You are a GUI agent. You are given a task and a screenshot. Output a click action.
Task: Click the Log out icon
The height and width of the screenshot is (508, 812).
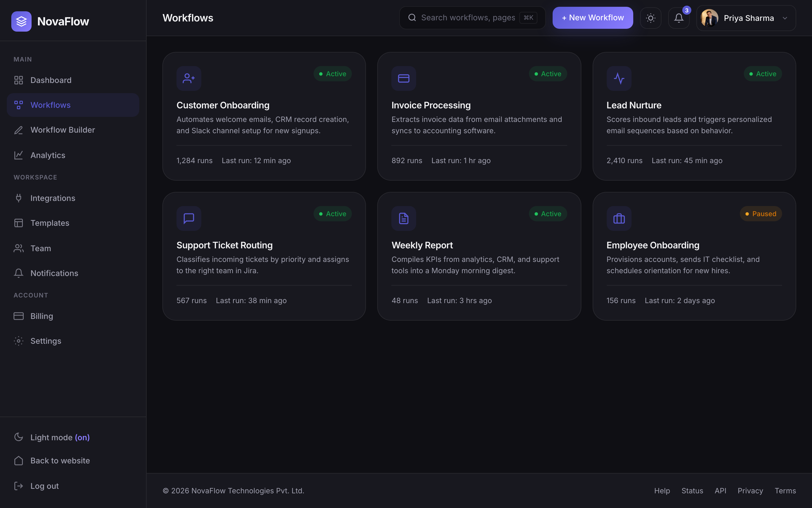click(18, 486)
